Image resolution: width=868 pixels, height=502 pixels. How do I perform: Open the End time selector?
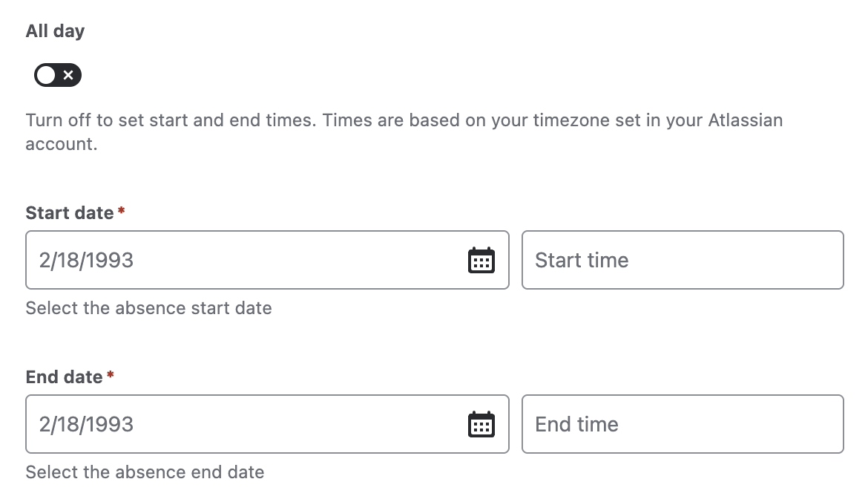pos(683,424)
